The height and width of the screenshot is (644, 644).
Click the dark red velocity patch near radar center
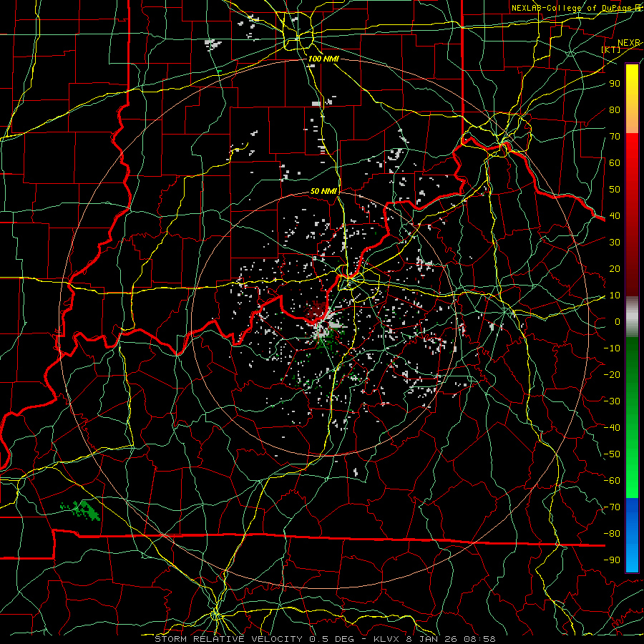[317, 310]
